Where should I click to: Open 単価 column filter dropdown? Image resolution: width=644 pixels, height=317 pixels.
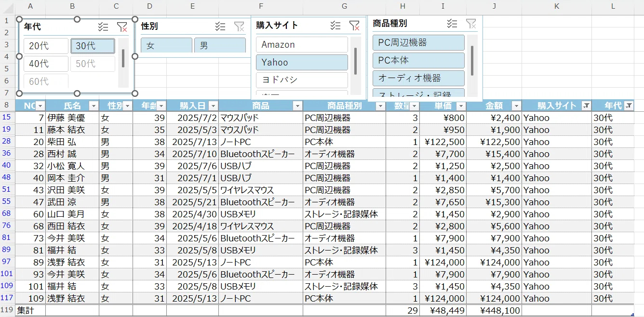(x=461, y=106)
